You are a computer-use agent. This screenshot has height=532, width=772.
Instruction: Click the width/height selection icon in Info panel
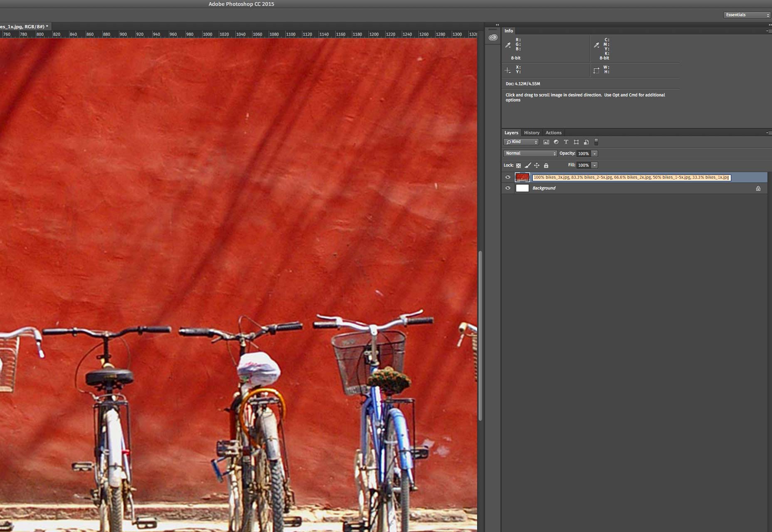tap(596, 70)
